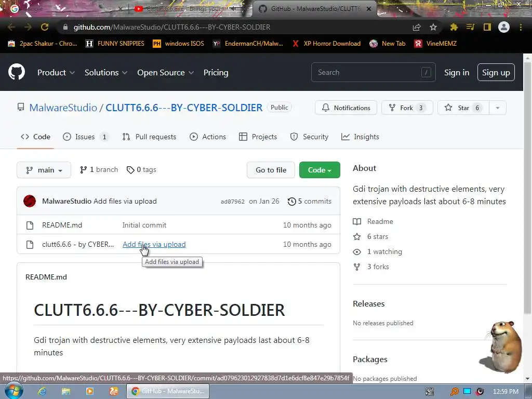This screenshot has height=399, width=532.
Task: Click Sign in
Action: (x=457, y=73)
